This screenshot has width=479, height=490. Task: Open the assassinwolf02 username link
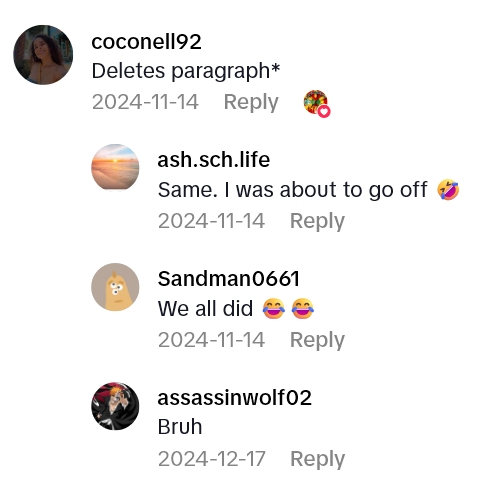click(x=235, y=398)
